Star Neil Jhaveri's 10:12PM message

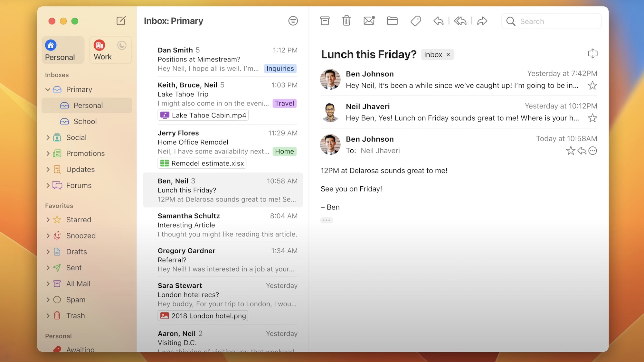pos(592,118)
